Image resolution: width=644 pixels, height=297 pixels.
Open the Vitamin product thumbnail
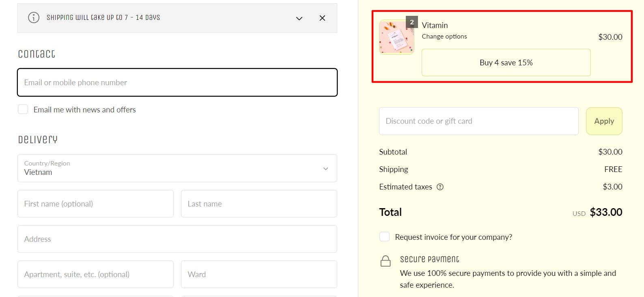pos(396,37)
